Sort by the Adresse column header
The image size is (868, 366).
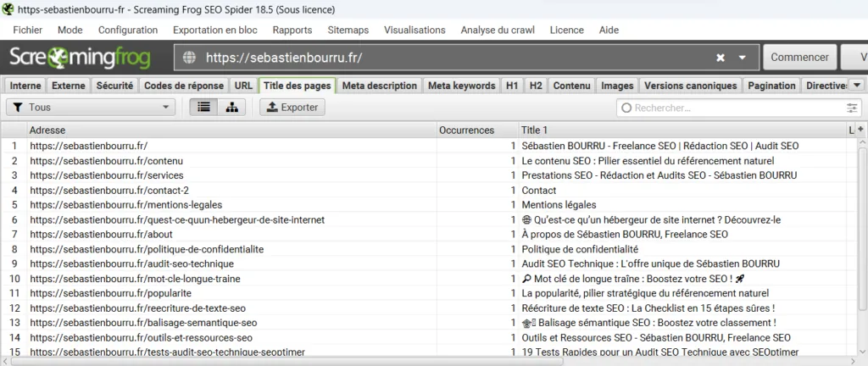[232, 130]
